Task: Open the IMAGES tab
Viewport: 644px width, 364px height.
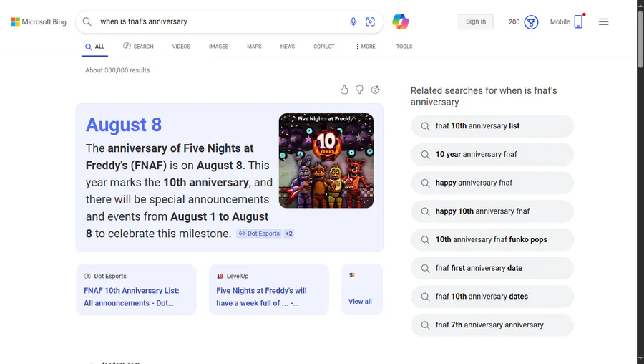Action: (218, 47)
